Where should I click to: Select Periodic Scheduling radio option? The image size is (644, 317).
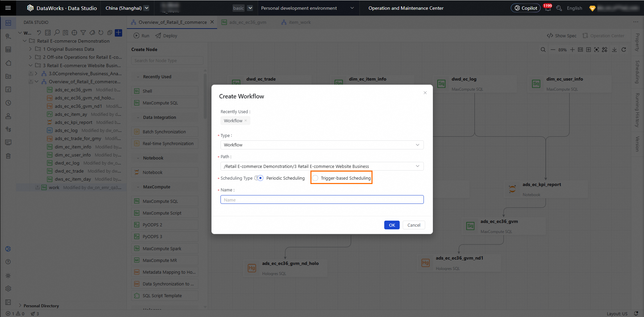[261, 178]
